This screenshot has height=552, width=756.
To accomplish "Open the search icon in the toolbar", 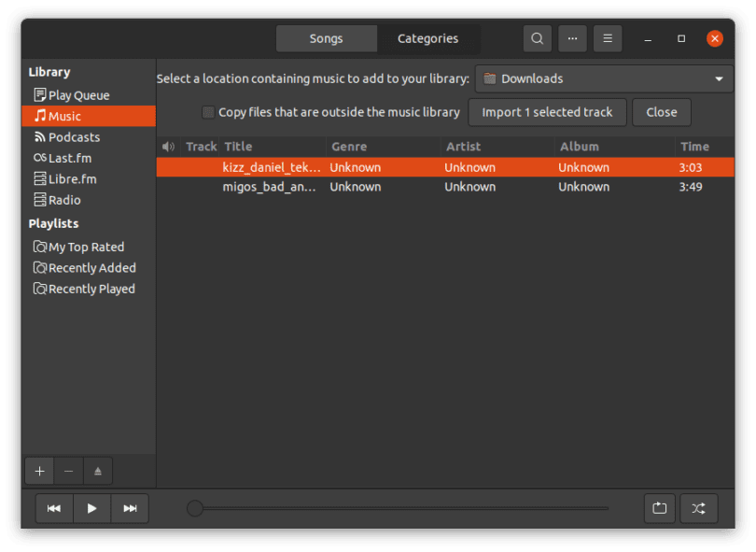I will (x=537, y=38).
